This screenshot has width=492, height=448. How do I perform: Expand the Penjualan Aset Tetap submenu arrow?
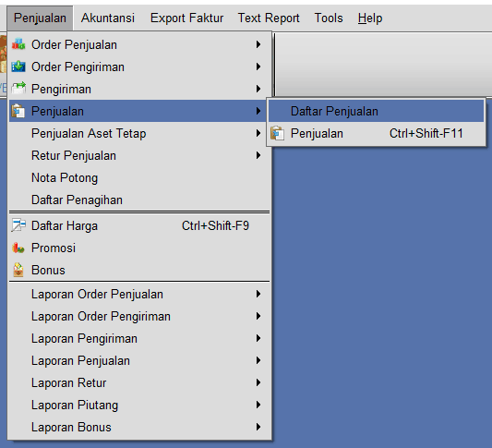258,133
